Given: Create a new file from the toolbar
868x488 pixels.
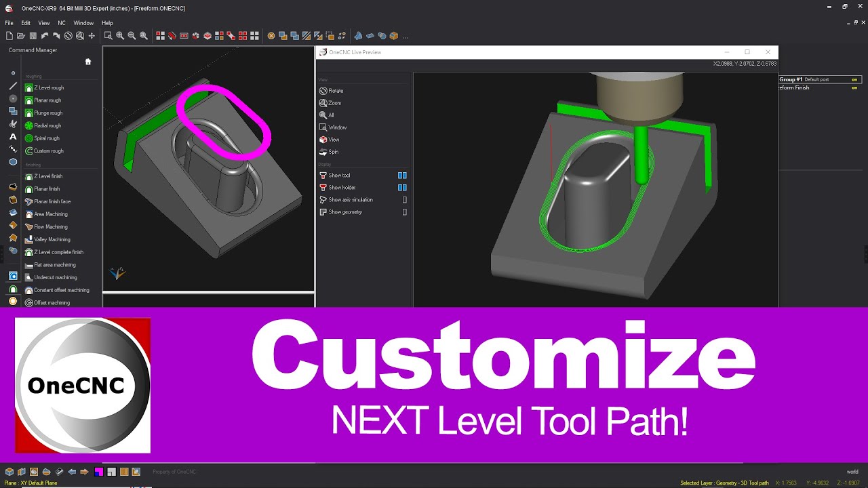Looking at the screenshot, I should (9, 36).
